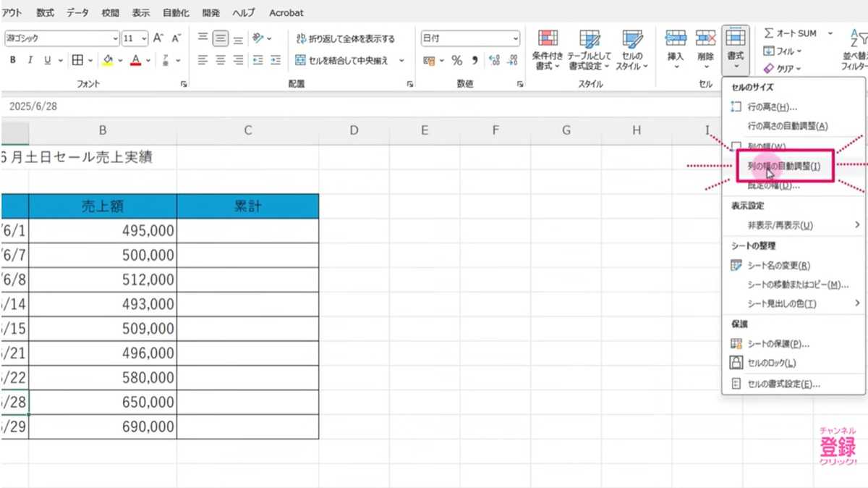Open the ヘルプ ribbon tab
This screenshot has width=868, height=488.
244,13
